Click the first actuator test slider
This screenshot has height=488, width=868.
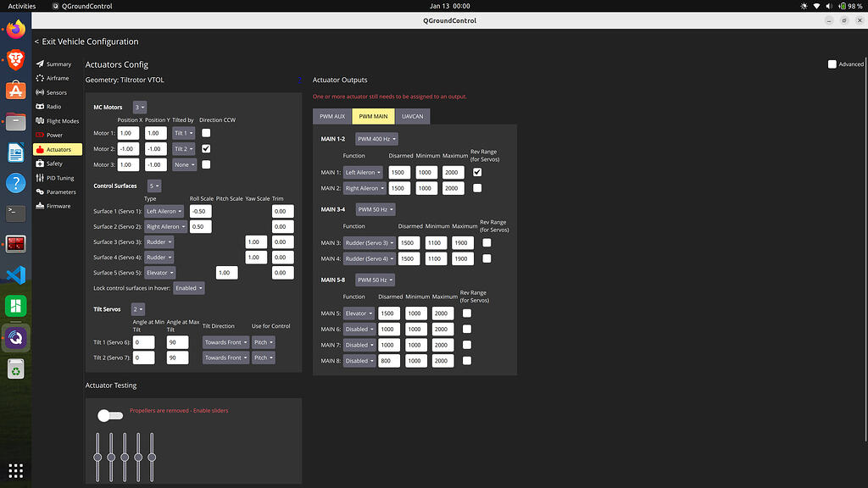[x=97, y=457]
